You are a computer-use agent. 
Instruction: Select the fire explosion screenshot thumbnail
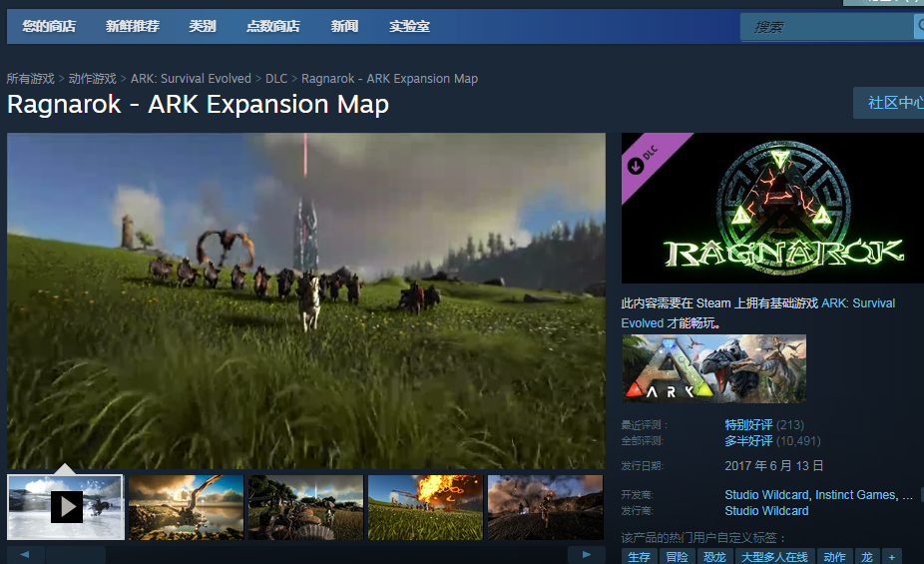pyautogui.click(x=425, y=507)
